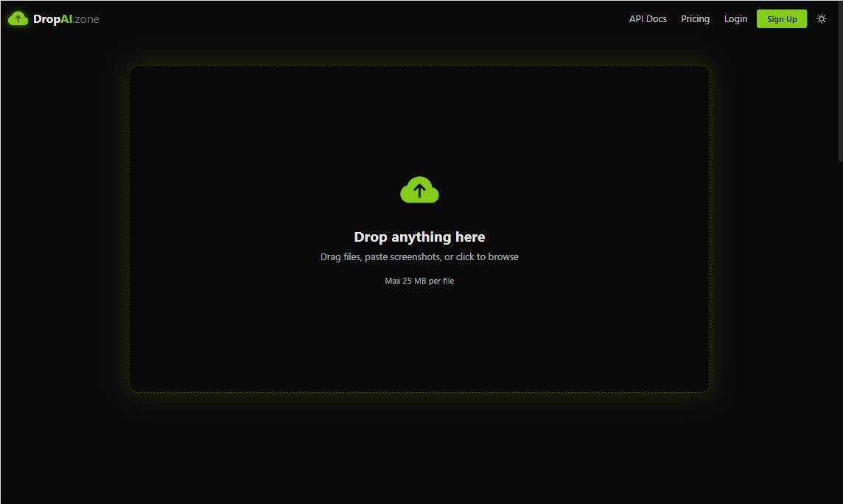Open the Pricing page
The height and width of the screenshot is (504, 843).
coord(695,18)
